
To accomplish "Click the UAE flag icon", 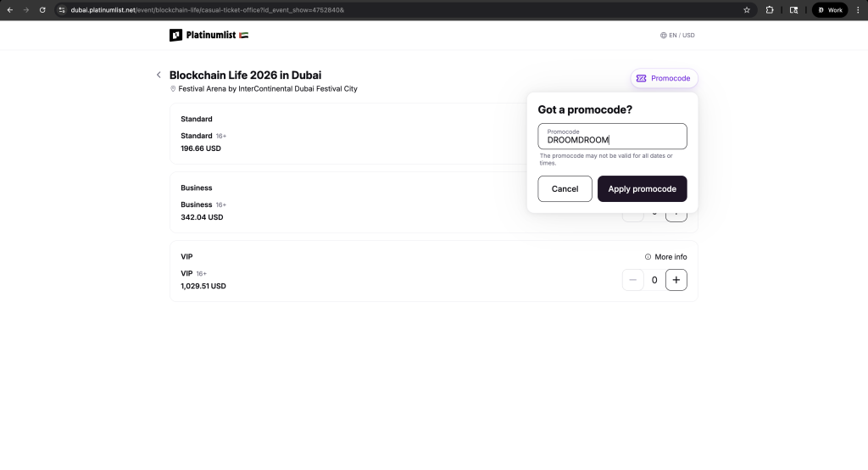I will [243, 35].
